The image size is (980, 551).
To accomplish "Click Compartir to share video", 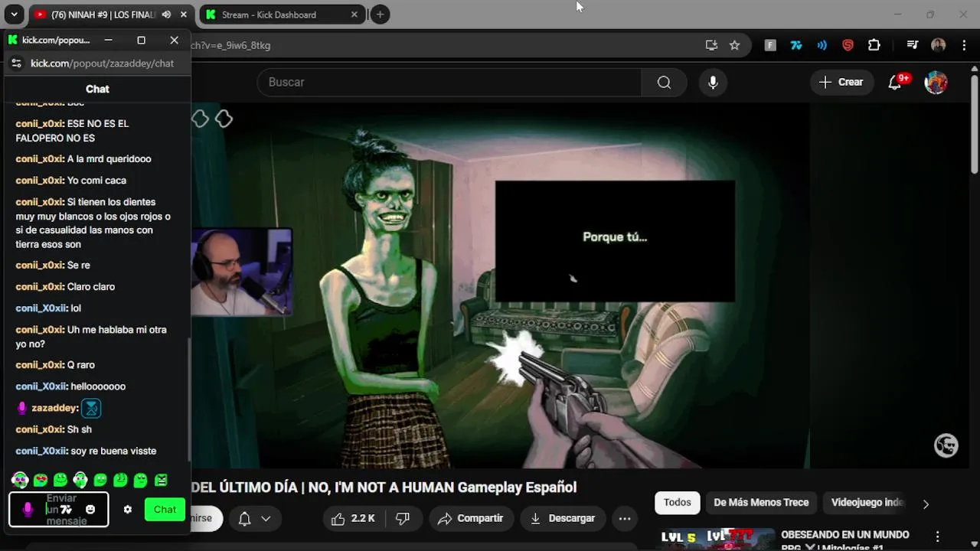I will (470, 518).
